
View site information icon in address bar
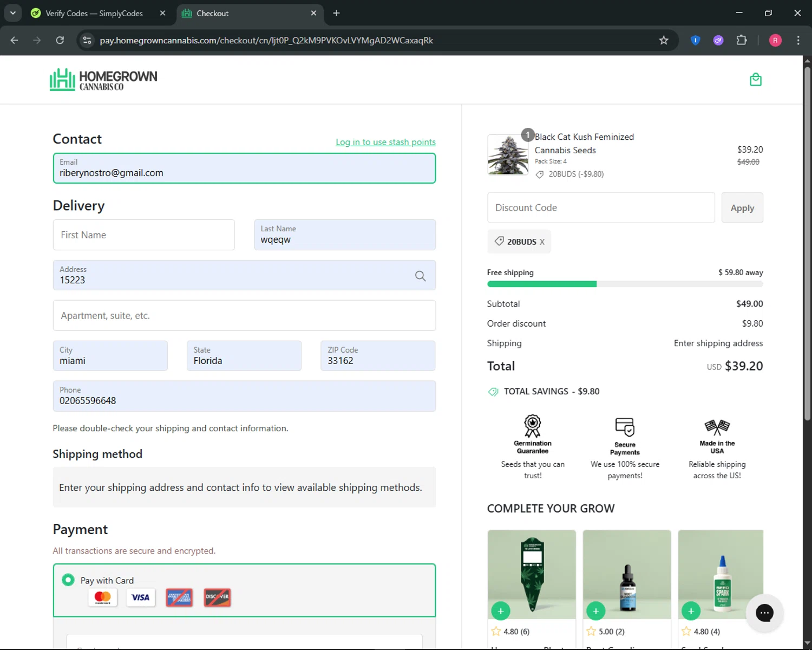[87, 40]
